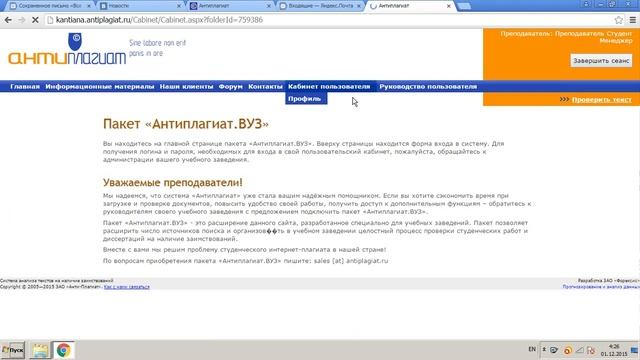Switch to the Новости tab
This screenshot has height=360, width=640.
coord(139,6)
